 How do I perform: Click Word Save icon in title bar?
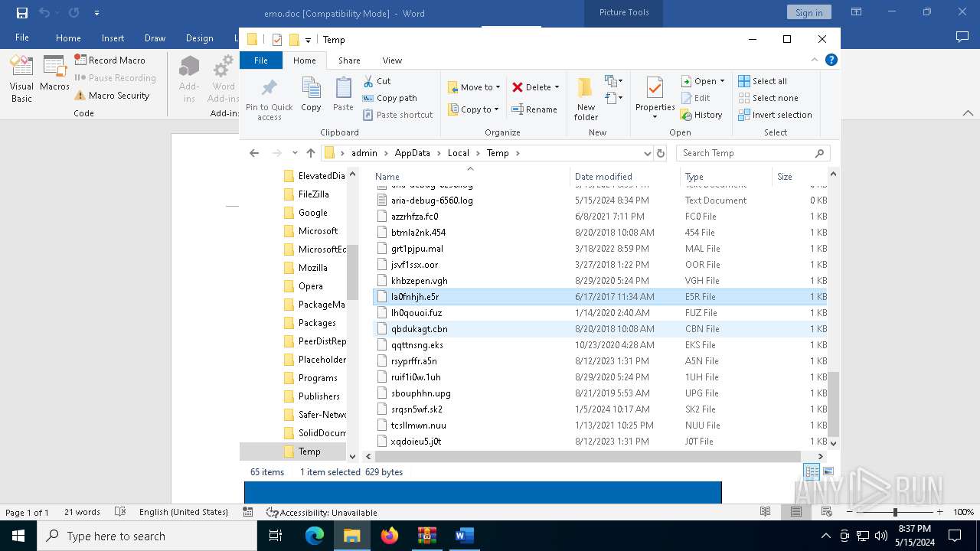pyautogui.click(x=21, y=13)
